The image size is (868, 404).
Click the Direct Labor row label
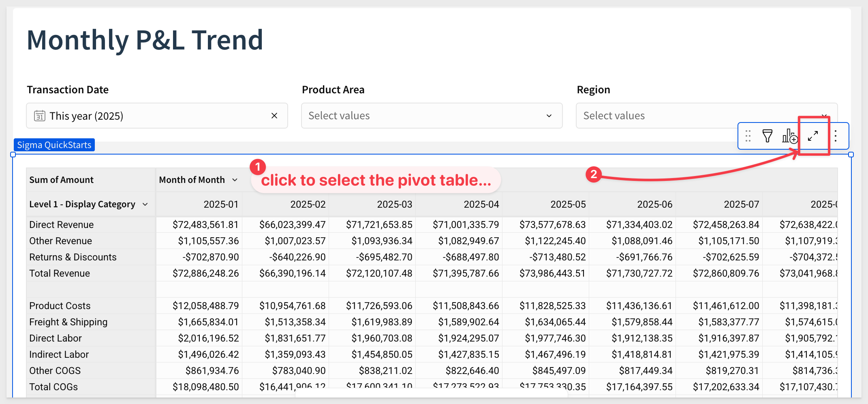coord(56,338)
